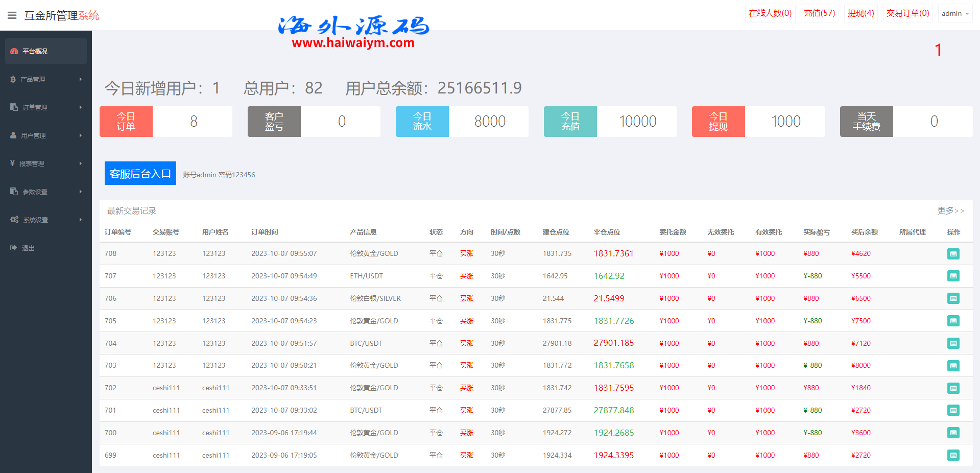Open the admin account dropdown
This screenshot has width=980, height=473.
[x=955, y=14]
